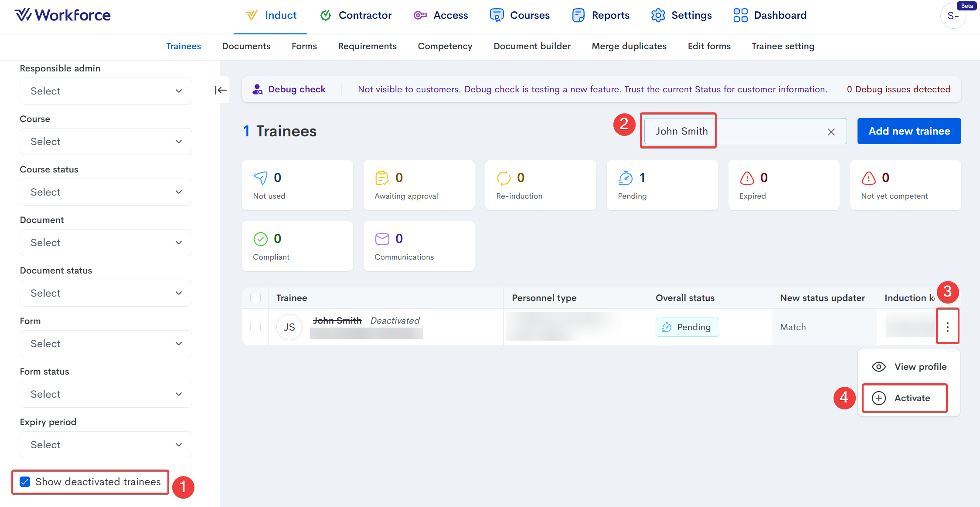Image resolution: width=980 pixels, height=507 pixels.
Task: Tick the select-all checkbox in table header
Action: coord(255,298)
